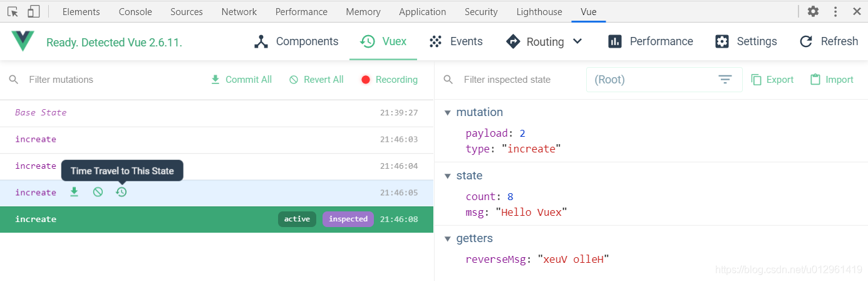Click the Ready. Detected Vue 2.6.11 text
This screenshot has width=868, height=281.
114,43
